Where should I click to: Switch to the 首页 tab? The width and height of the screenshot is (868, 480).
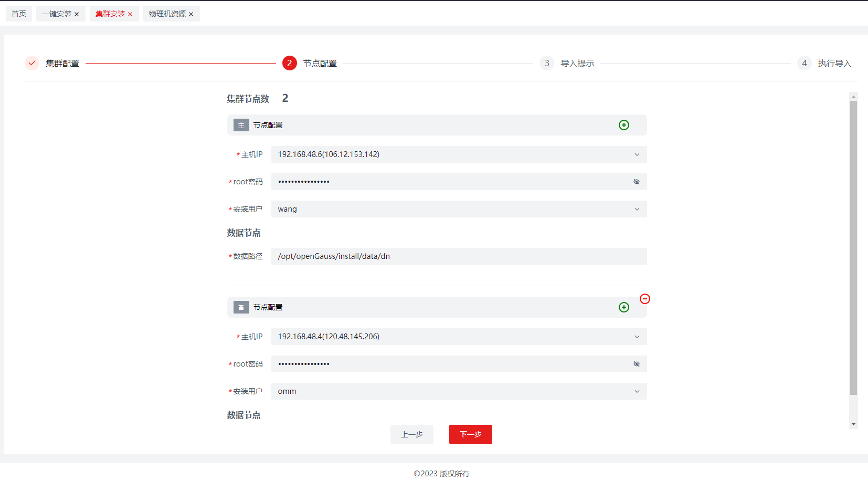[19, 14]
